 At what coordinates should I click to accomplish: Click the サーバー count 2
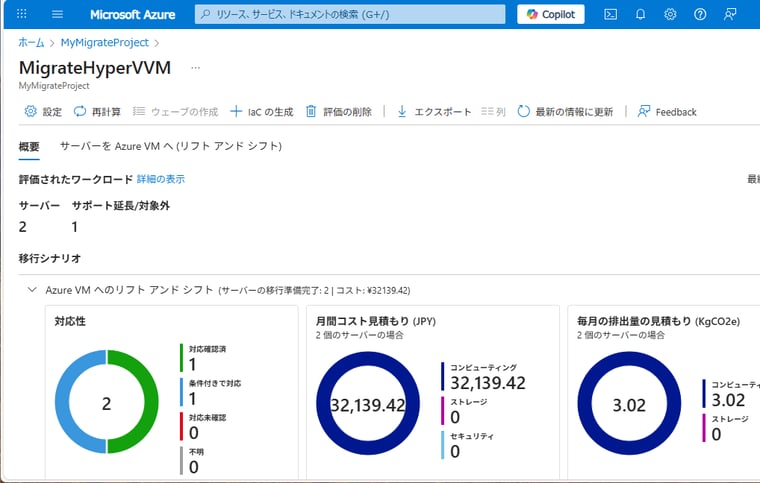(x=23, y=227)
